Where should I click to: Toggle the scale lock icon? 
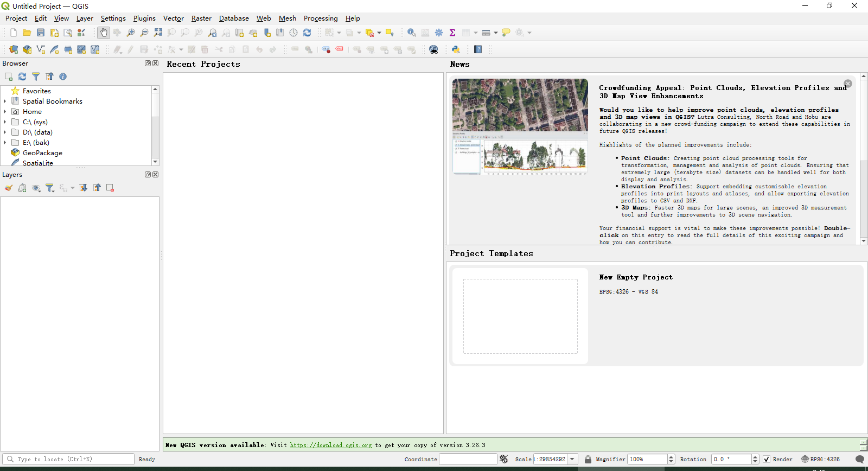588,459
